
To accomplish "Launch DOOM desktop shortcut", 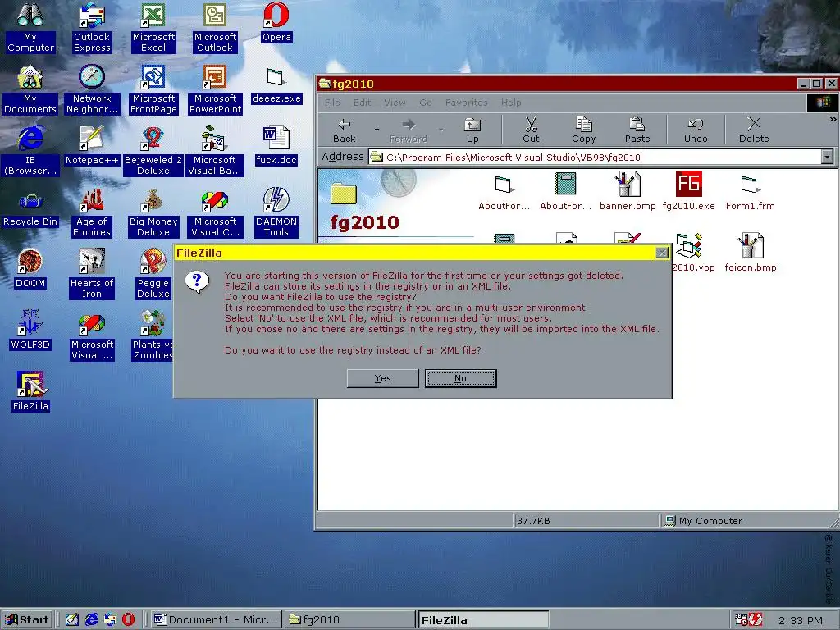I will [x=30, y=269].
